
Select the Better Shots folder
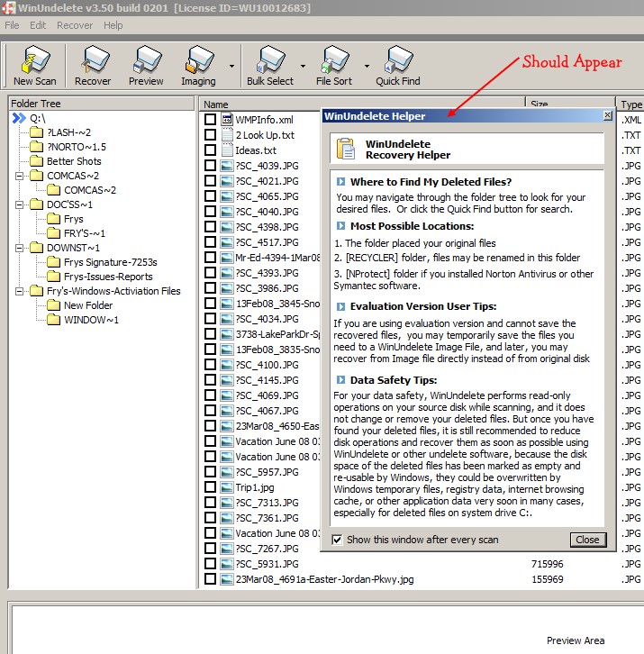(x=74, y=161)
